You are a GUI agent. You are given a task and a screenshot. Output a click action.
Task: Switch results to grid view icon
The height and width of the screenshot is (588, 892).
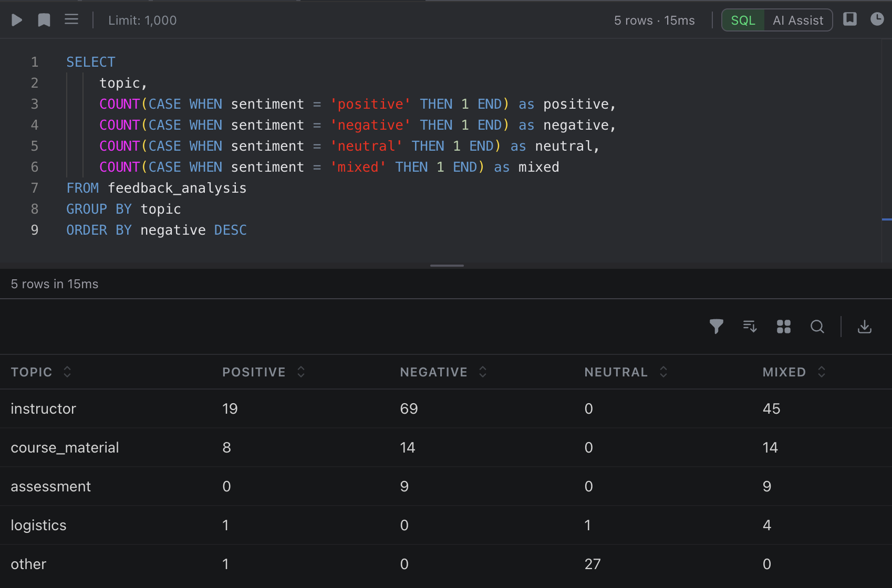[x=784, y=327]
